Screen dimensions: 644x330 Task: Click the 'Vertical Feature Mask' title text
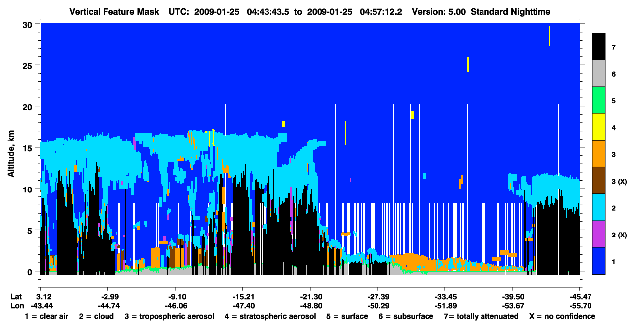(x=115, y=11)
